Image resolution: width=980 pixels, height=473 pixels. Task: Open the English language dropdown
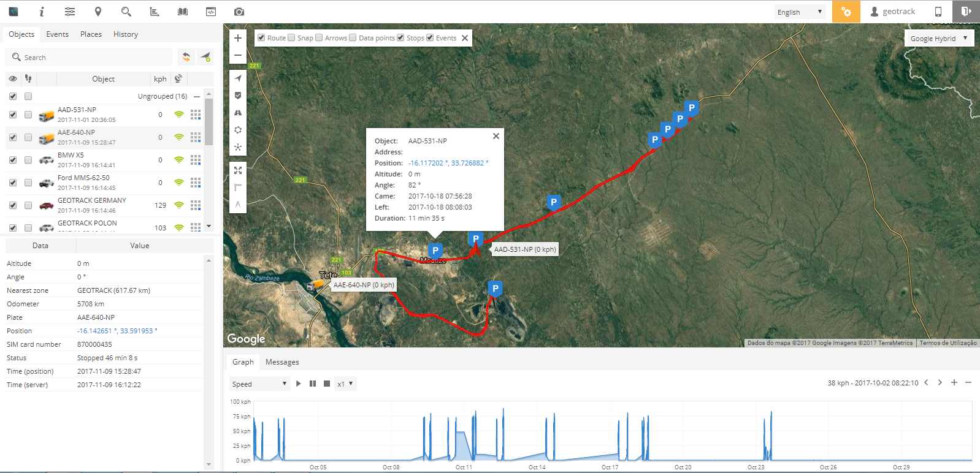click(799, 12)
